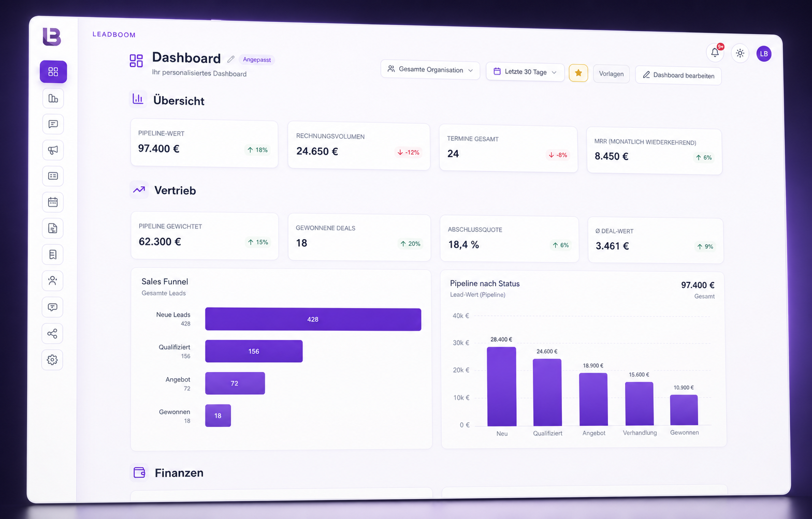
Task: Click the -12% decrease badge
Action: coord(408,153)
